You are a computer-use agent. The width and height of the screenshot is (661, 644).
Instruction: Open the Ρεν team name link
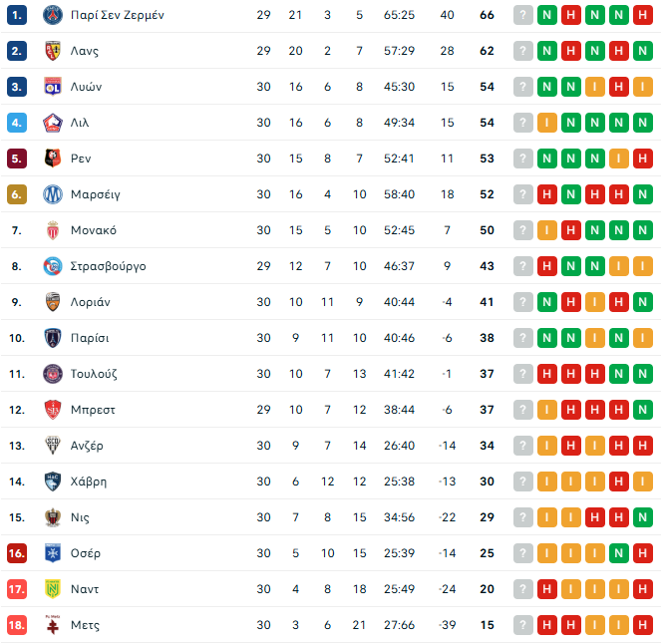(x=81, y=159)
